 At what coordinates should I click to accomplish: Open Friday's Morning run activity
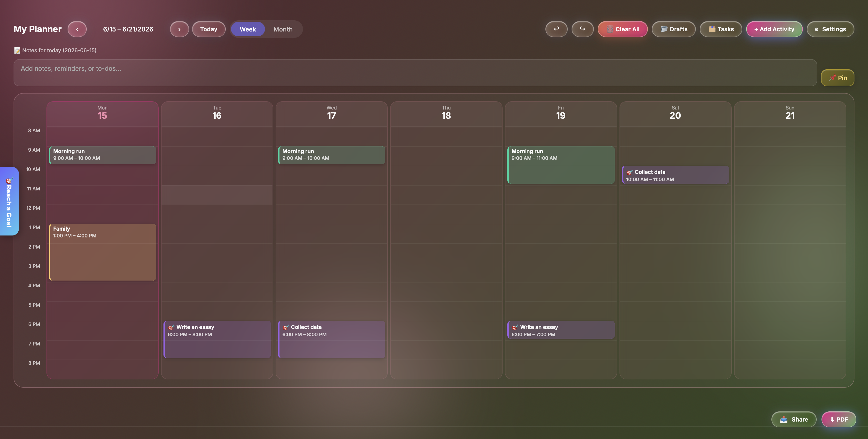pos(561,165)
